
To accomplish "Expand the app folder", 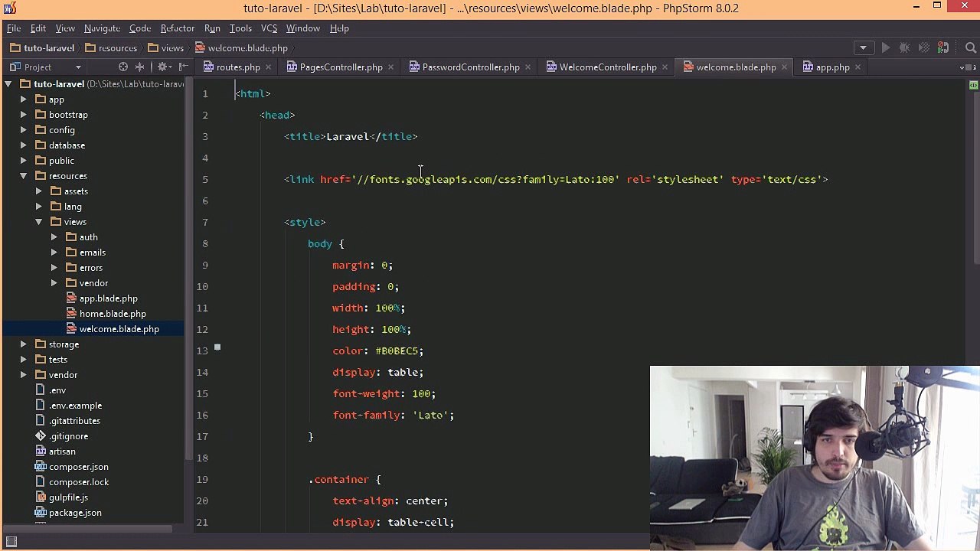I will pyautogui.click(x=23, y=99).
